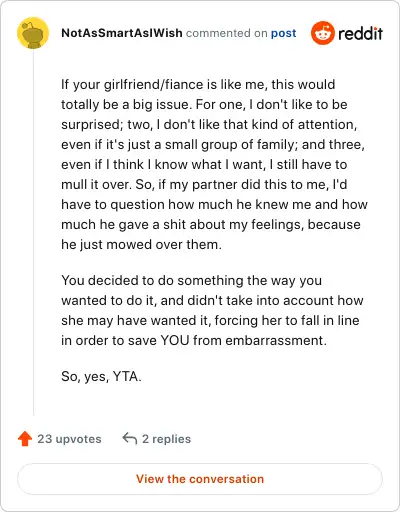Click the reddit wordmark text
Viewport: 400px width, 512px height.
(x=361, y=33)
